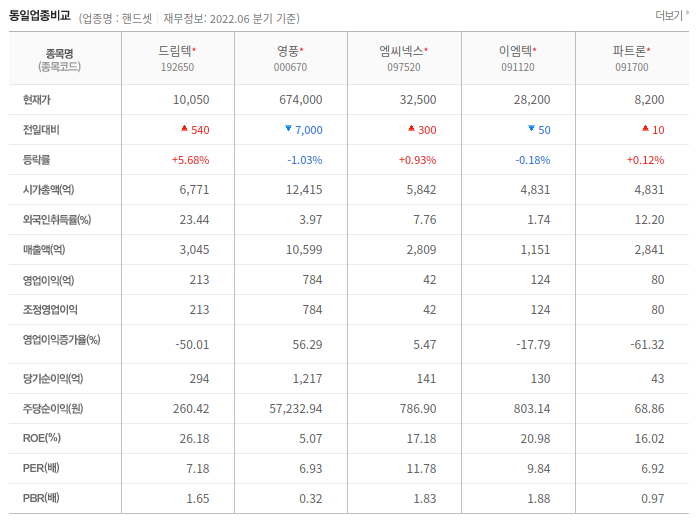Click the 영업이익증가율(%) row label
696x522 pixels.
click(x=61, y=340)
